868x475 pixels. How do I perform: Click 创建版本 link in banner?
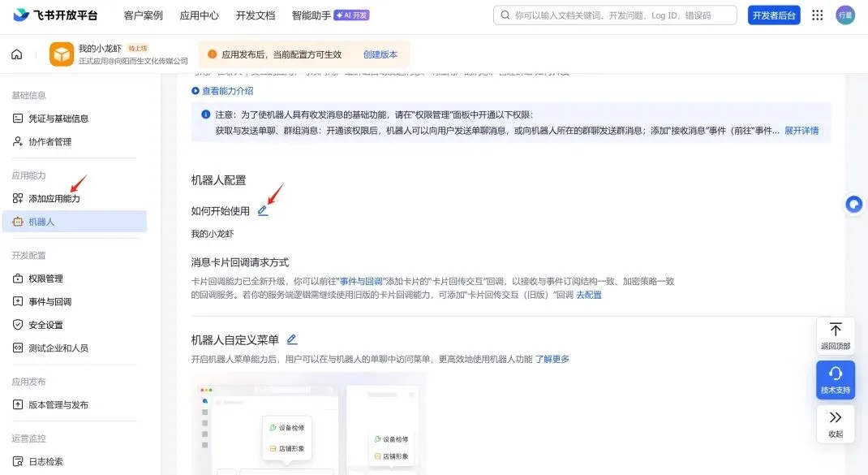(x=380, y=54)
